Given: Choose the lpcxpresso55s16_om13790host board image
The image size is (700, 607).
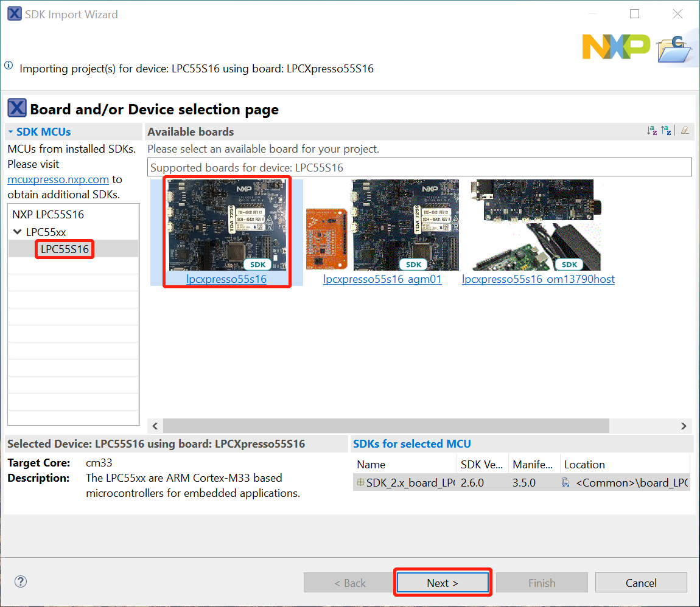Looking at the screenshot, I should point(538,225).
